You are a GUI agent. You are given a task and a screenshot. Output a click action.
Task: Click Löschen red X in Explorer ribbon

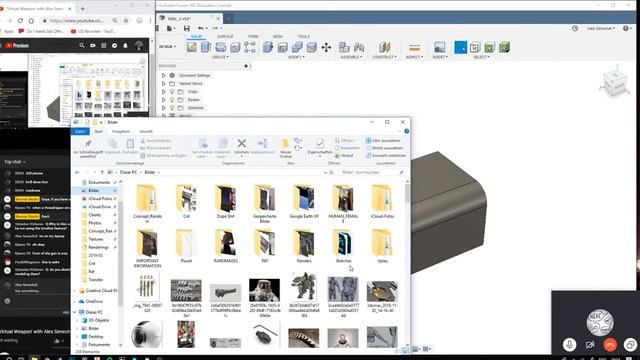pos(242,143)
